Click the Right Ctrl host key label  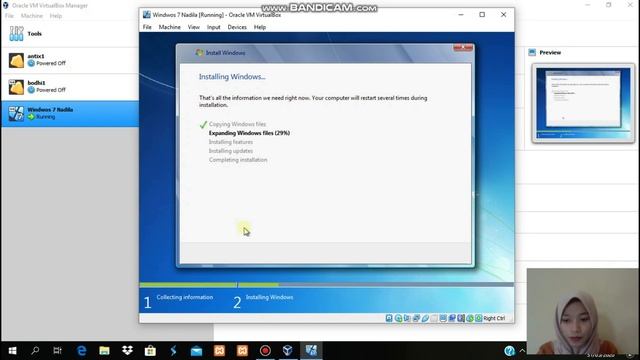point(494,318)
